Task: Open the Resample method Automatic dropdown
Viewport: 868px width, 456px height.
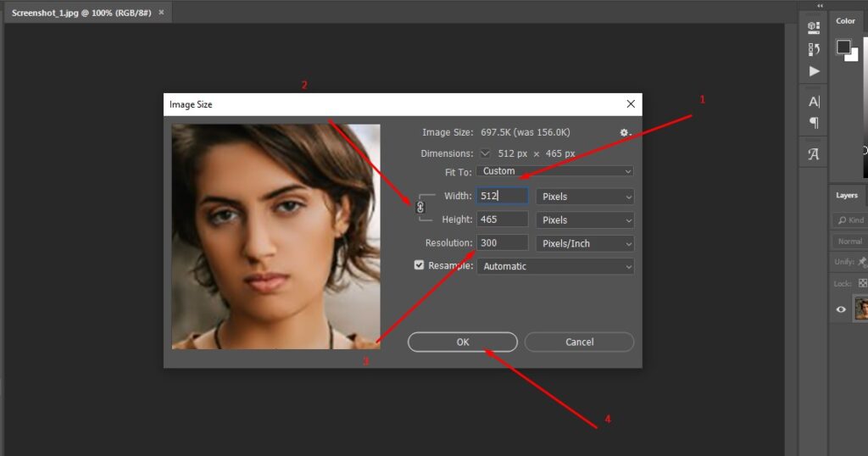Action: point(555,266)
